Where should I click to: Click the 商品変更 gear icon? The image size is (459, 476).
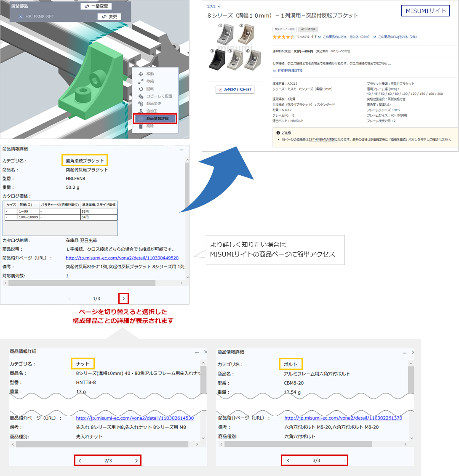point(141,104)
